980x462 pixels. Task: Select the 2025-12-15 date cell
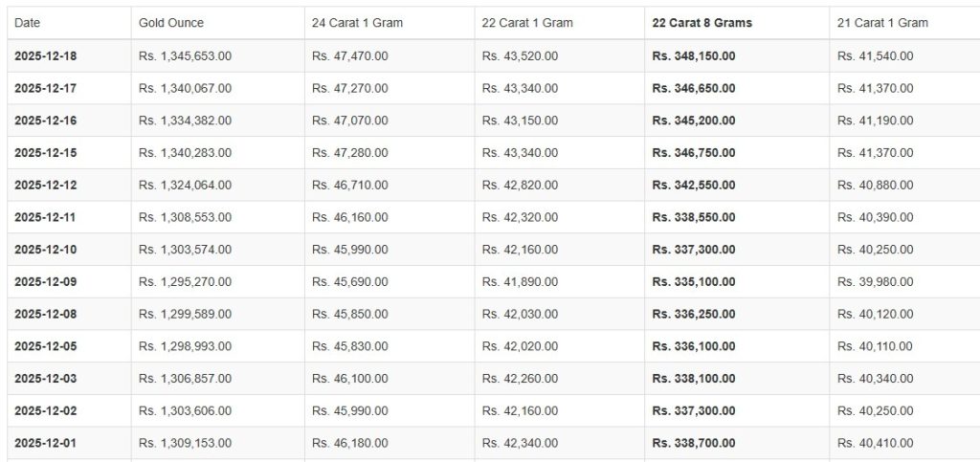(46, 153)
